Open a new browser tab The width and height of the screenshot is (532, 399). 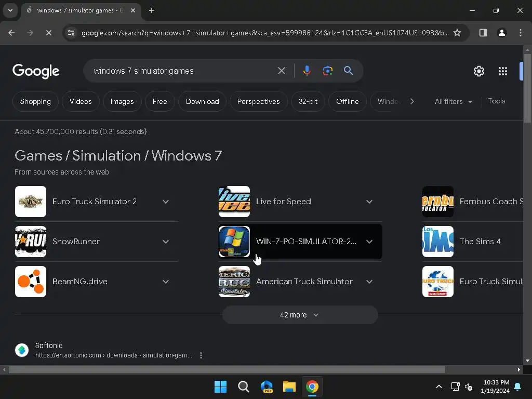tap(152, 10)
